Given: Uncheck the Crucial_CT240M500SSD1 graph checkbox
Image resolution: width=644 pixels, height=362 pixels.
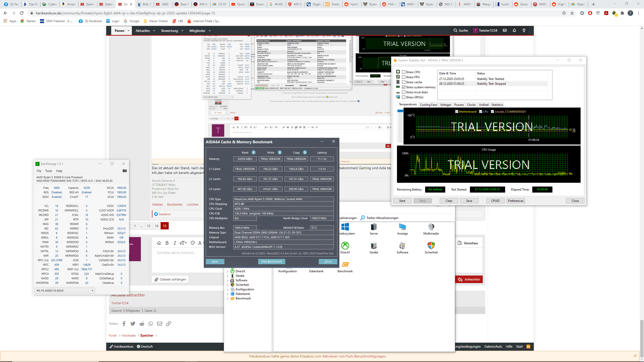Looking at the screenshot, I should click(x=492, y=112).
